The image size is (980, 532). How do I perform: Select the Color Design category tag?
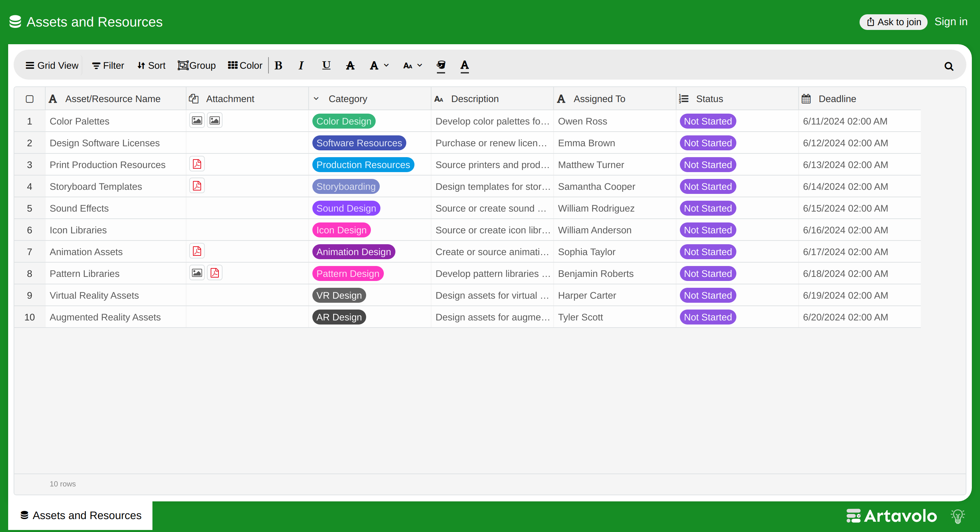344,121
